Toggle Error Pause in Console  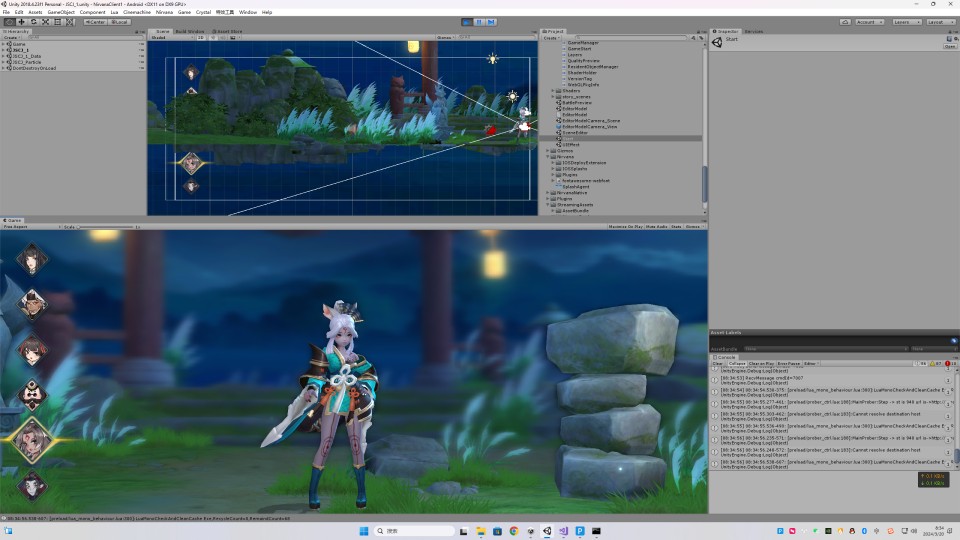point(789,363)
